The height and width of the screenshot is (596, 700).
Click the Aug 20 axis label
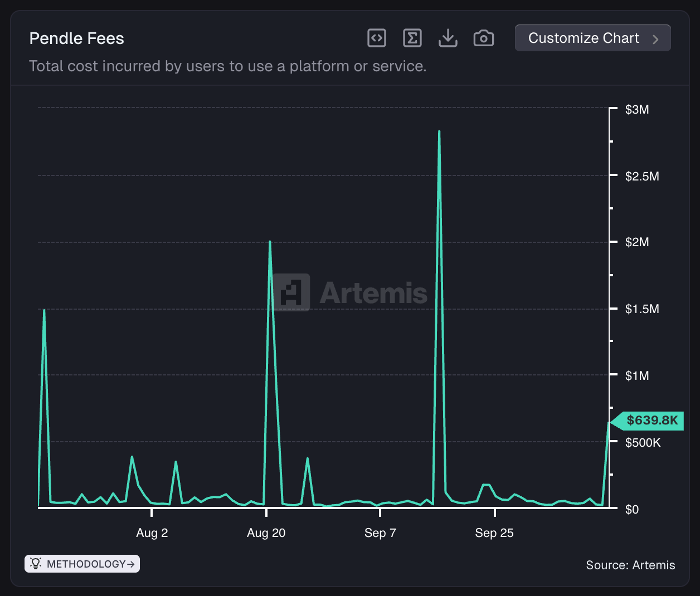[266, 533]
